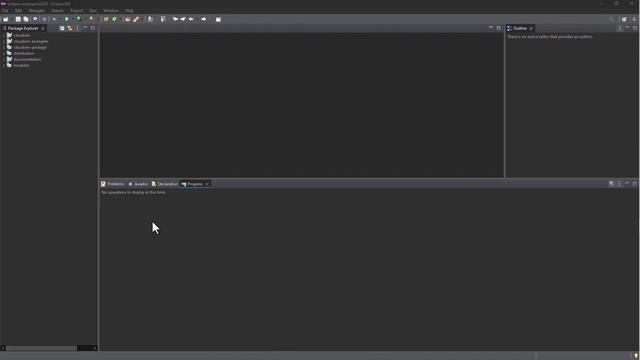Click the Open Perspective icon
Screen dimensions: 640x360
[x=624, y=19]
